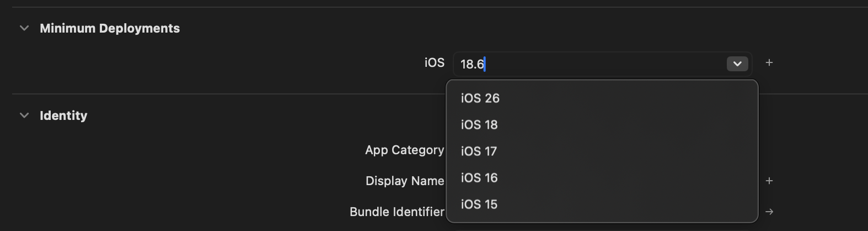This screenshot has height=231, width=868.
Task: Click the Bundle Identifier label
Action: tap(397, 212)
